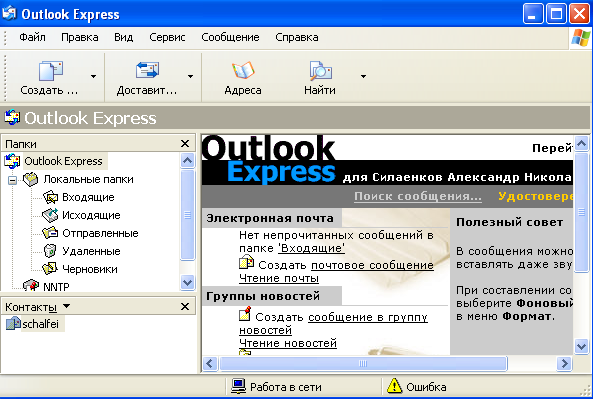Click the Windows flag logo in menu bar
The image size is (593, 399).
pos(581,38)
